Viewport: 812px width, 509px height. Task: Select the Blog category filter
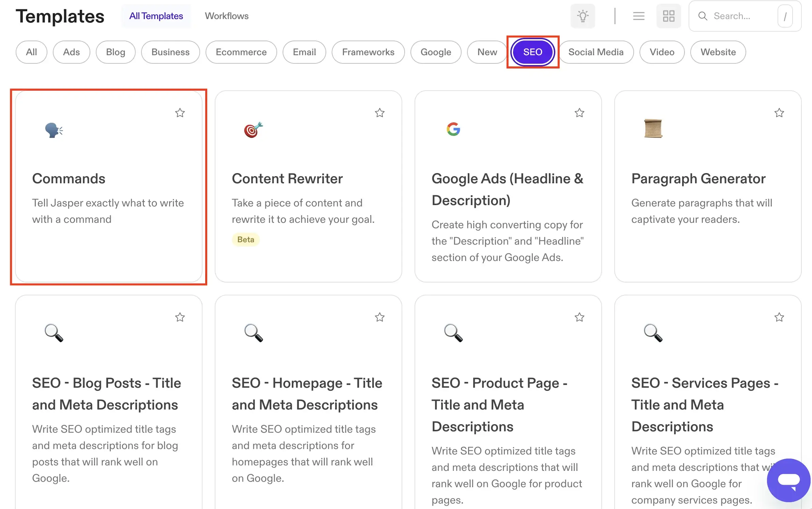tap(116, 51)
